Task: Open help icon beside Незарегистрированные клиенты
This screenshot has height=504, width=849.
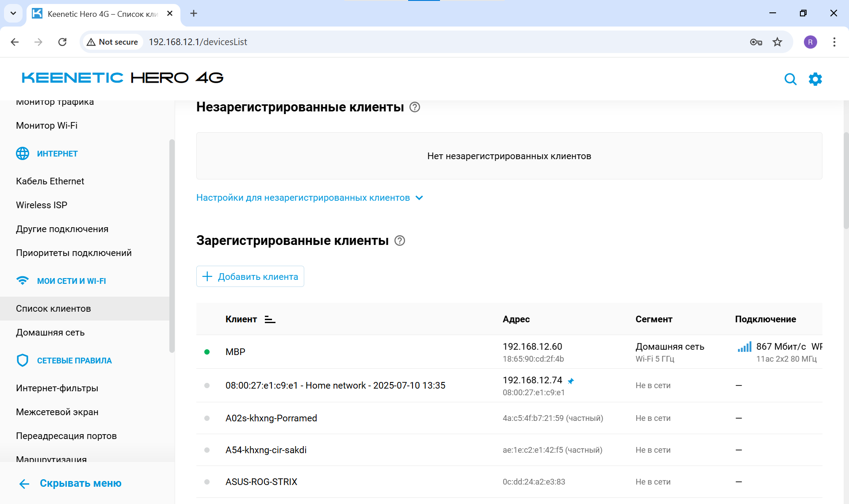Action: point(415,107)
